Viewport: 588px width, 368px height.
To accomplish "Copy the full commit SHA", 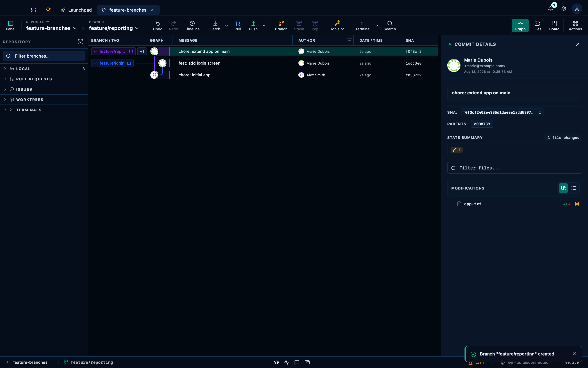I will click(539, 112).
